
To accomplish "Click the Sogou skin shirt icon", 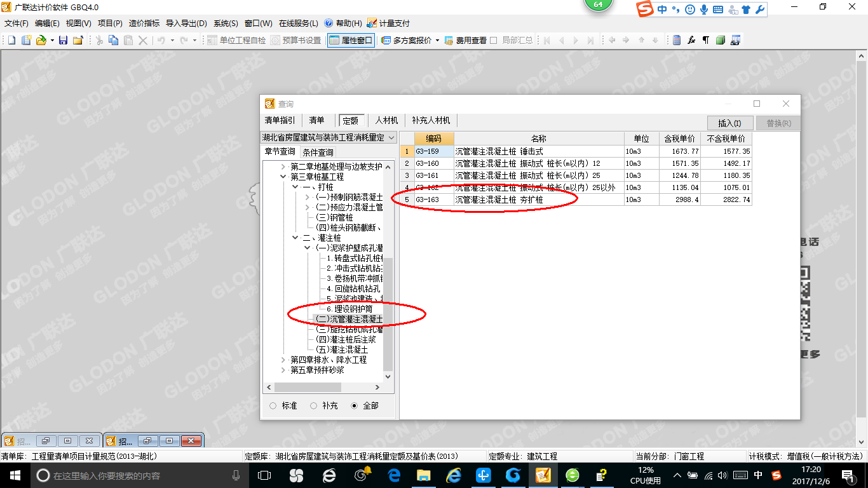I will click(x=746, y=10).
